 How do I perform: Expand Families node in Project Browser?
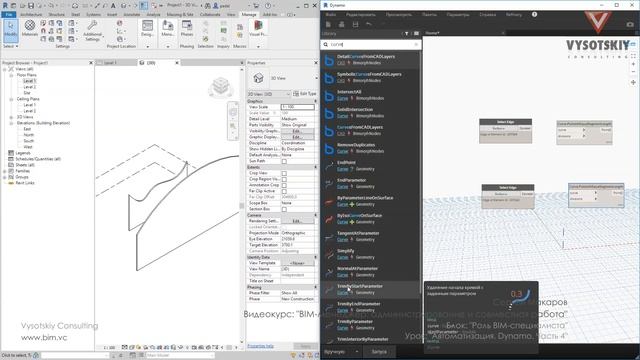[5, 171]
